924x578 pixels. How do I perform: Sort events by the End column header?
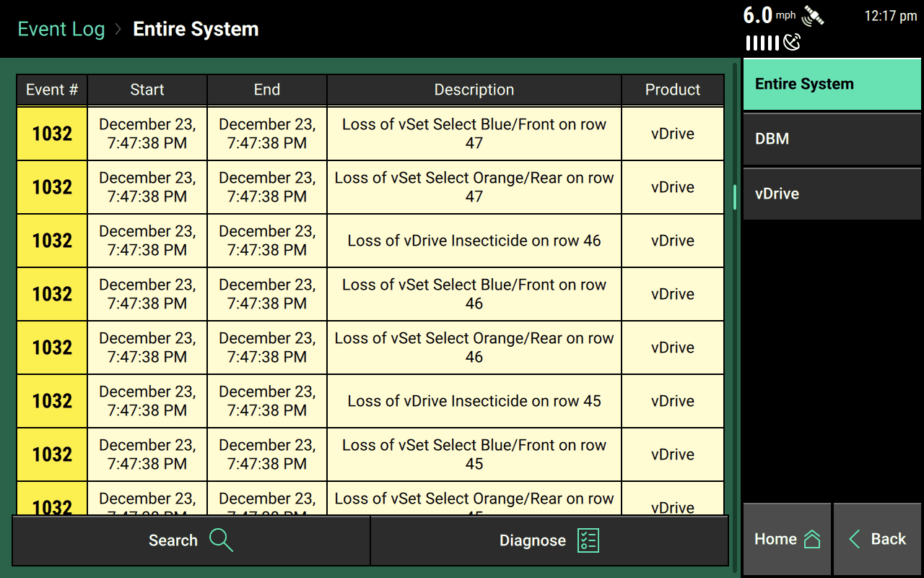point(266,90)
